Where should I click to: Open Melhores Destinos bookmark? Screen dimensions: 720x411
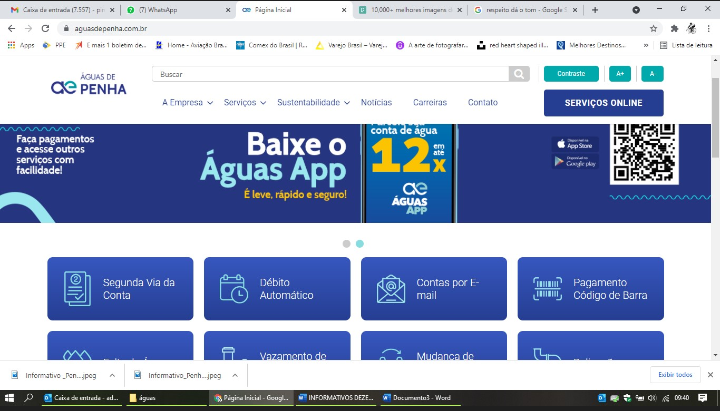[592, 45]
